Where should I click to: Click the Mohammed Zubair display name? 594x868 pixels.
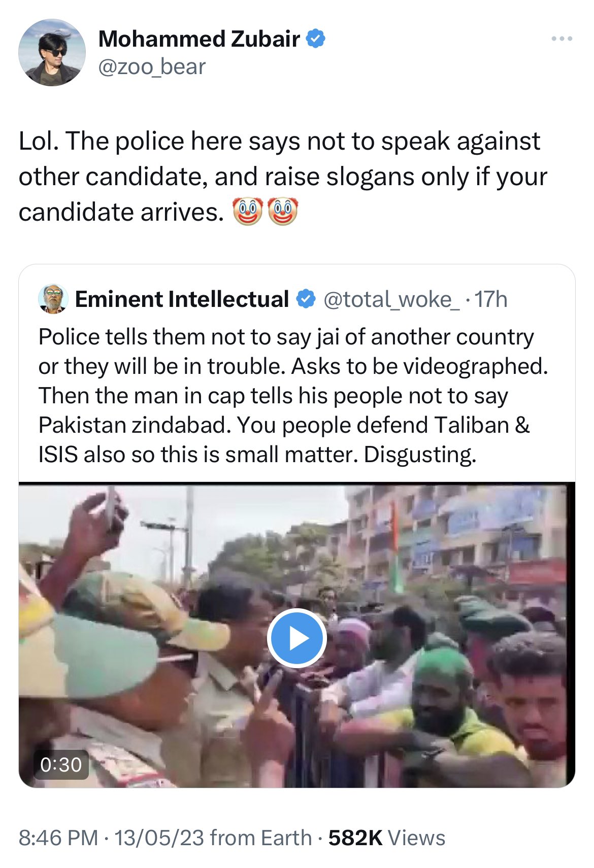(199, 39)
